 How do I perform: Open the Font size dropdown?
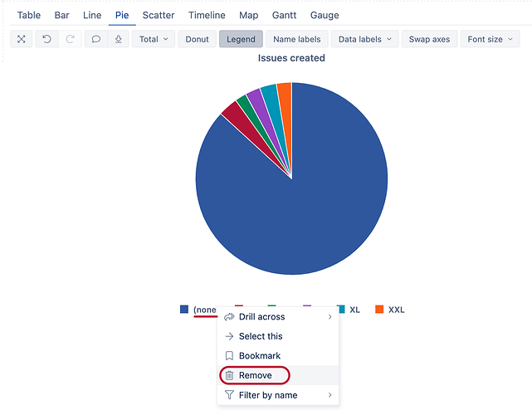click(x=490, y=39)
